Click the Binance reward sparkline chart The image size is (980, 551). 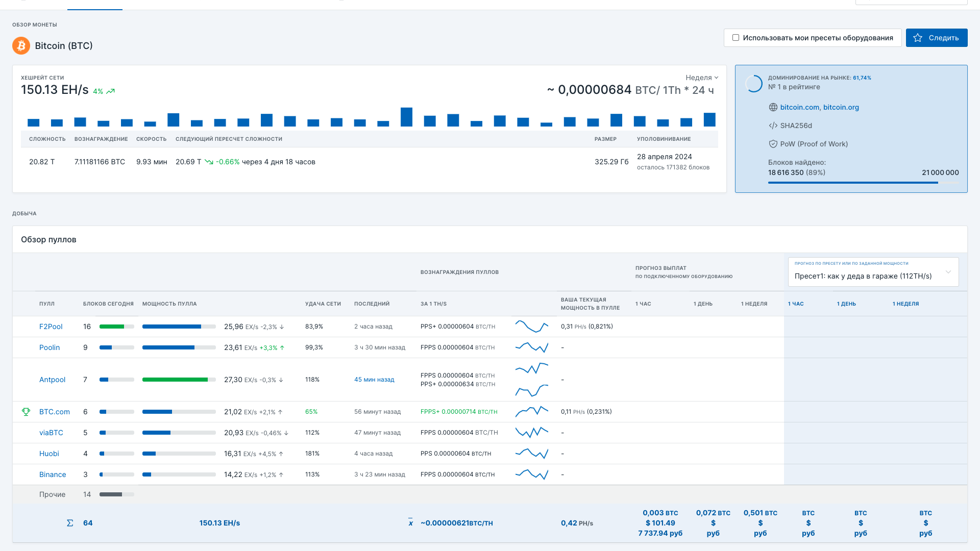pos(532,474)
